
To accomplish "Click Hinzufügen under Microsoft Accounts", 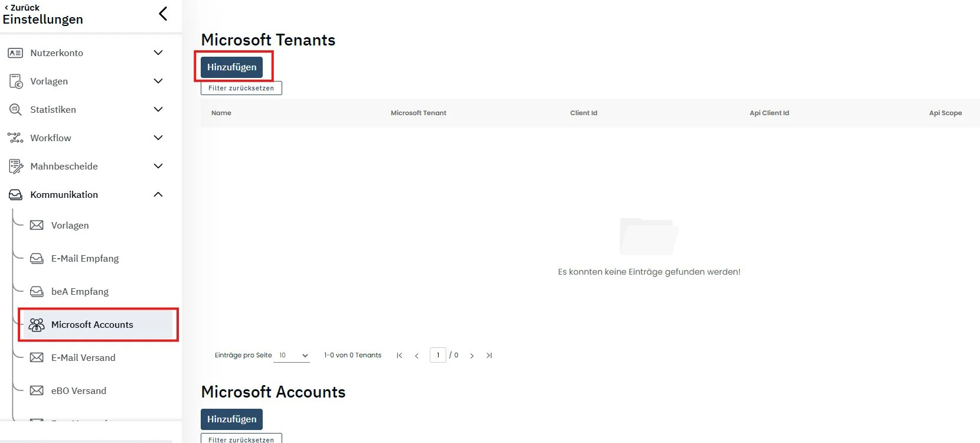I will [x=231, y=419].
